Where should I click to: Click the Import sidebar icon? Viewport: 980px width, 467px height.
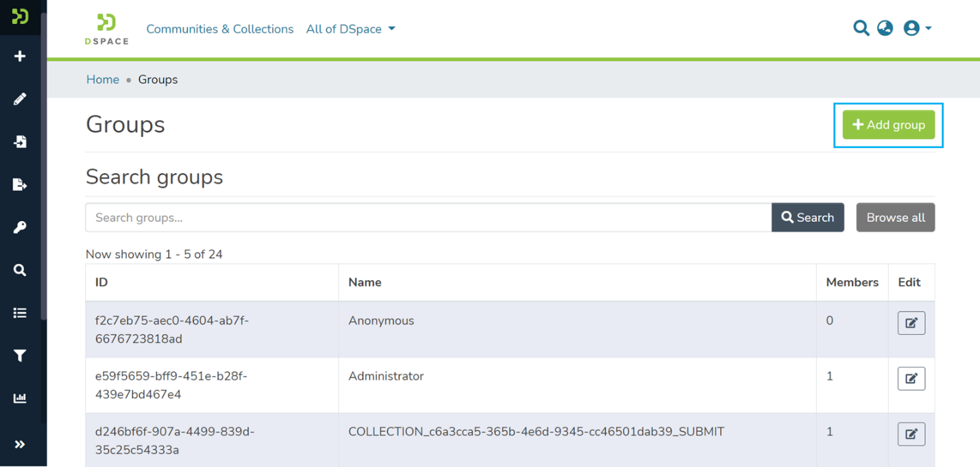[x=20, y=142]
